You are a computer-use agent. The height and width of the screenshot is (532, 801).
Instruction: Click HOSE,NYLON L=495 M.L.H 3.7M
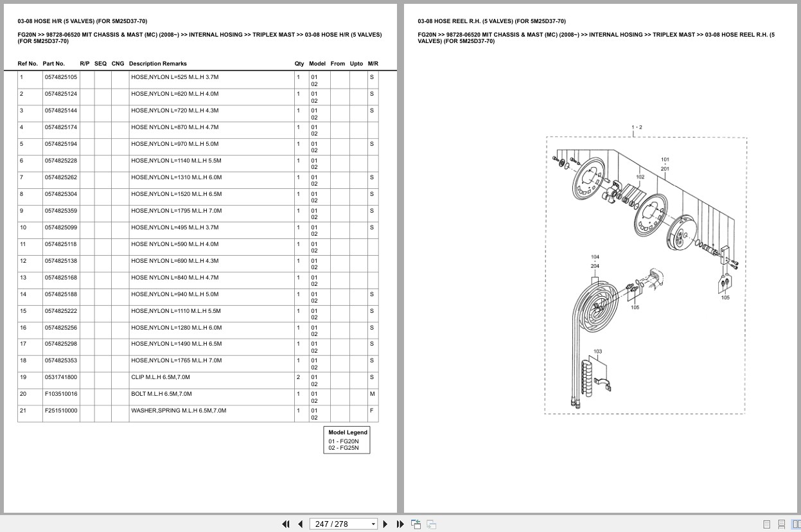175,227
